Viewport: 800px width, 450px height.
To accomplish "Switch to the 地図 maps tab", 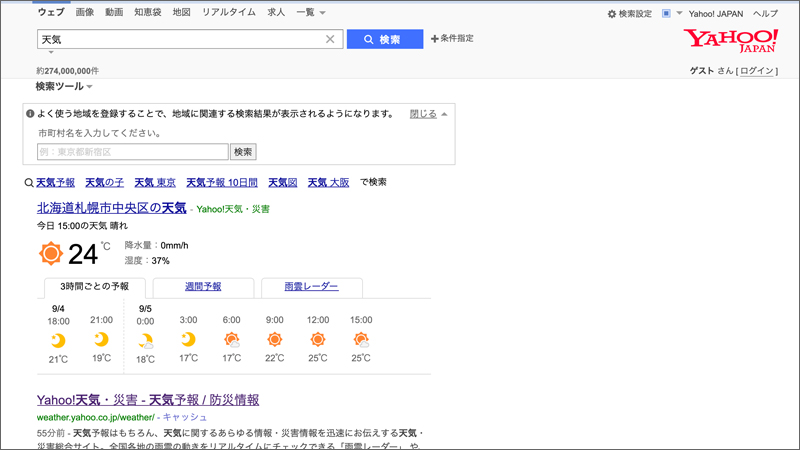I will coord(182,12).
